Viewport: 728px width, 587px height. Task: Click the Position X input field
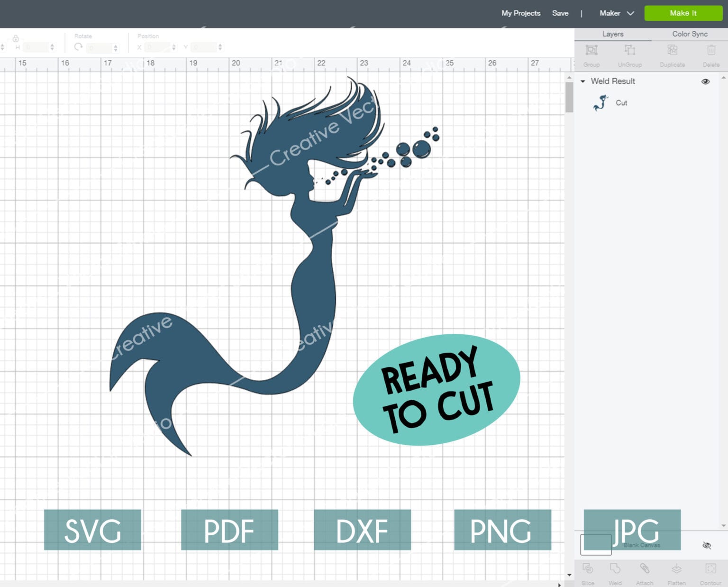pos(157,47)
